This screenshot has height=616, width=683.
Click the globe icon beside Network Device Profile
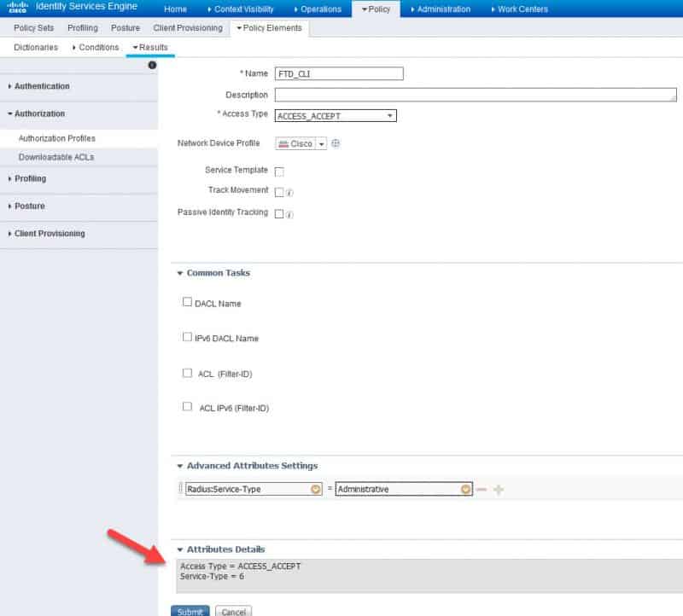pos(333,143)
